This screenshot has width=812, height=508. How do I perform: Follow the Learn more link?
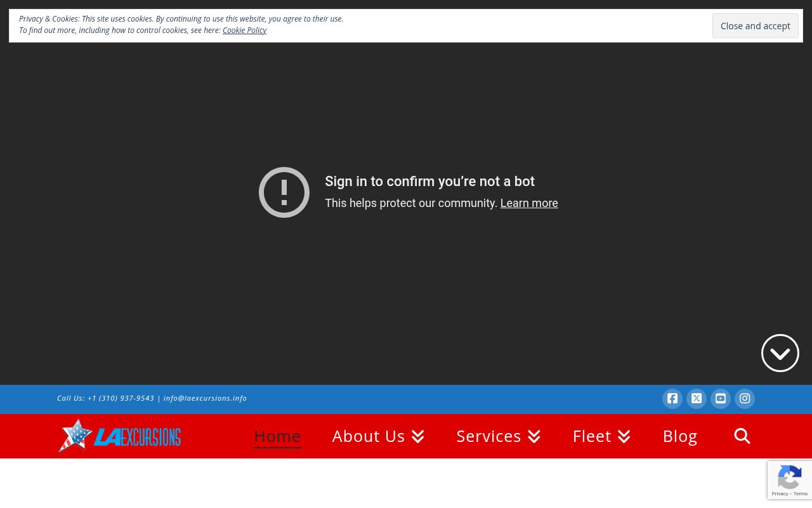click(528, 203)
